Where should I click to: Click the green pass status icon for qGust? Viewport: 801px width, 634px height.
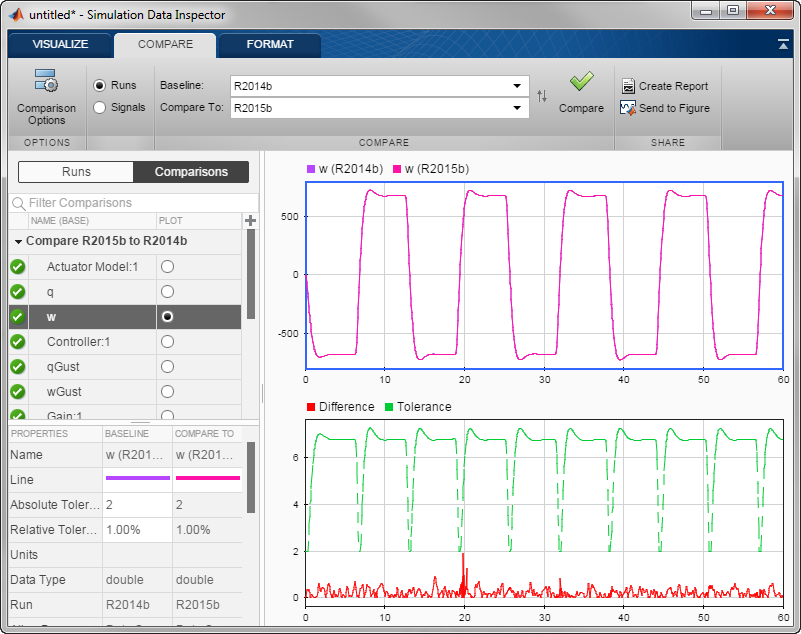point(17,367)
